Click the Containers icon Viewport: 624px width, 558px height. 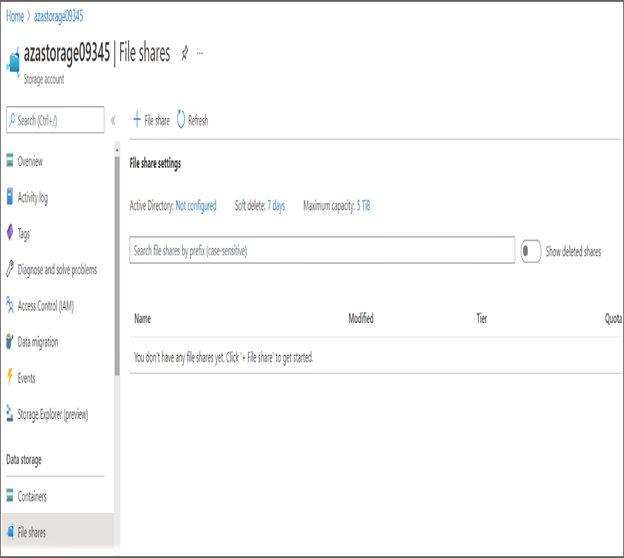click(x=10, y=496)
